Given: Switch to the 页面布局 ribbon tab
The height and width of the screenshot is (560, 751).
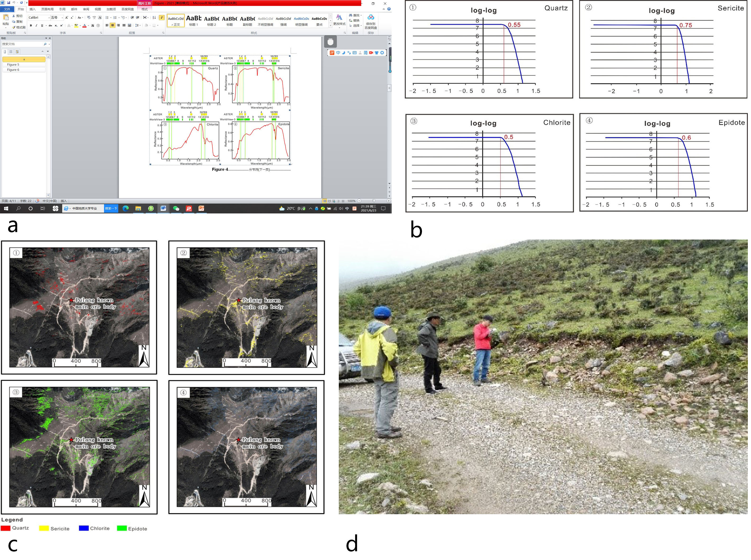Looking at the screenshot, I should pyautogui.click(x=47, y=9).
